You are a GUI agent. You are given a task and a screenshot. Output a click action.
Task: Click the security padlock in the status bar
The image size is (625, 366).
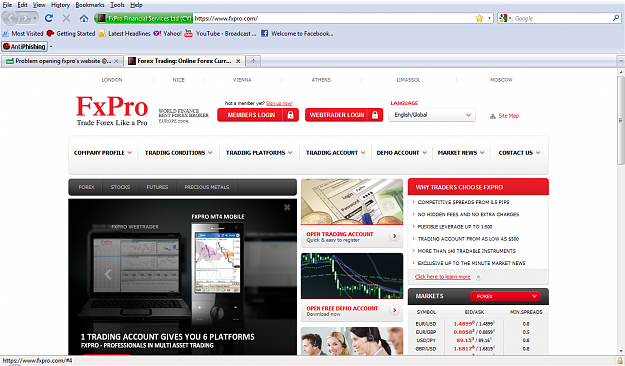click(x=620, y=360)
